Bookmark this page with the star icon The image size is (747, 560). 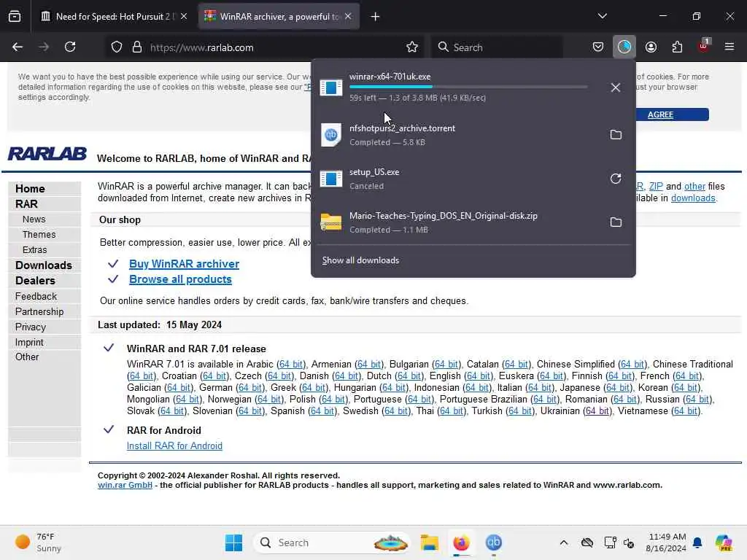click(x=412, y=47)
